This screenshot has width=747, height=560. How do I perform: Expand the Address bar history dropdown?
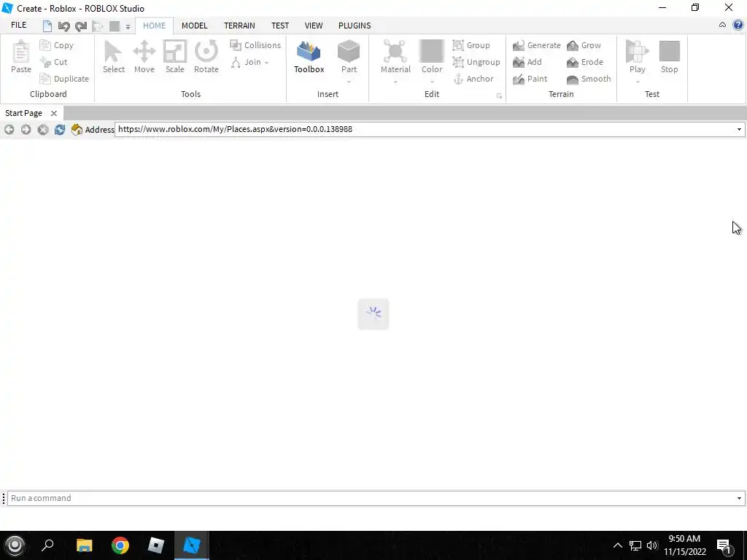coord(739,130)
